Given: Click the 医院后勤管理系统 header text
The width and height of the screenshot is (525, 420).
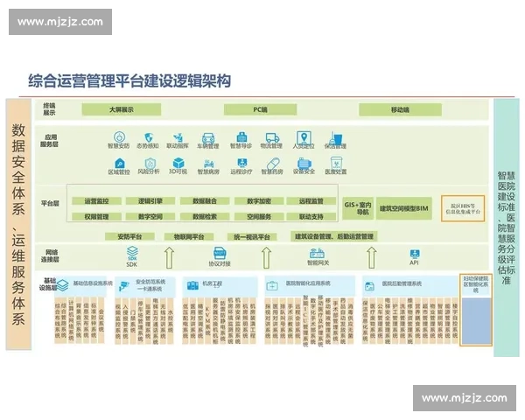Looking at the screenshot, I should pos(402,283).
